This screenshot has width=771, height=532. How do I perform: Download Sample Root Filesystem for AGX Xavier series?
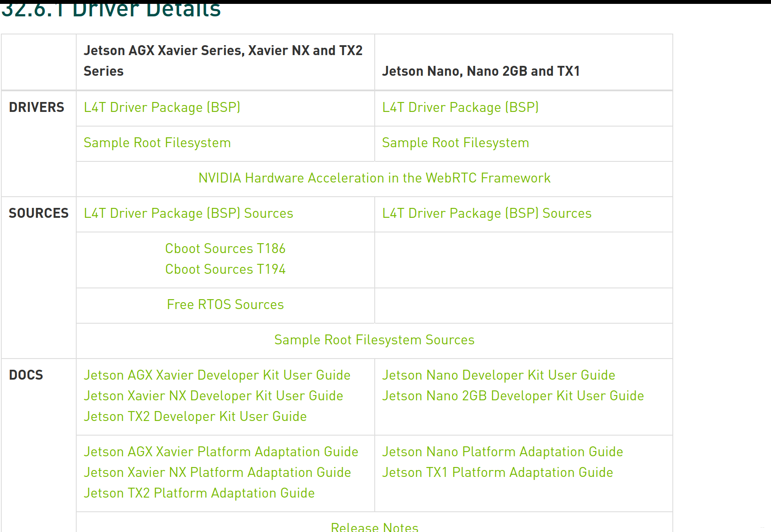pyautogui.click(x=157, y=142)
